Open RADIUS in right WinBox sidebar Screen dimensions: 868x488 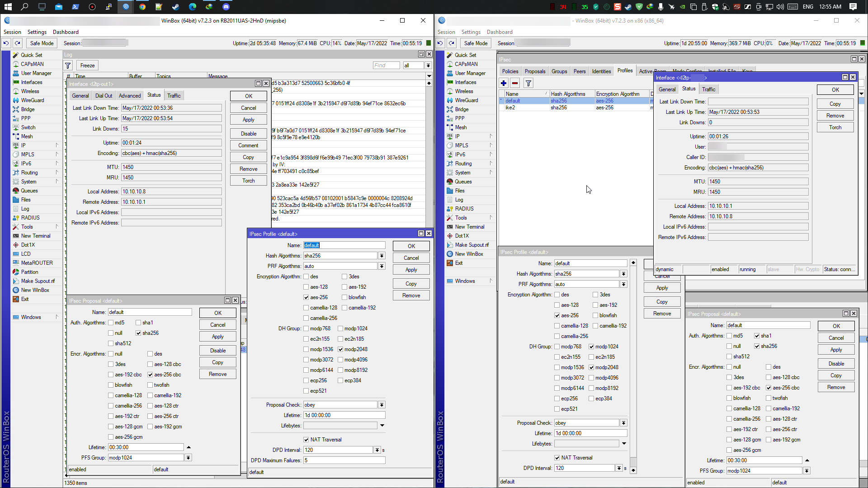(464, 209)
